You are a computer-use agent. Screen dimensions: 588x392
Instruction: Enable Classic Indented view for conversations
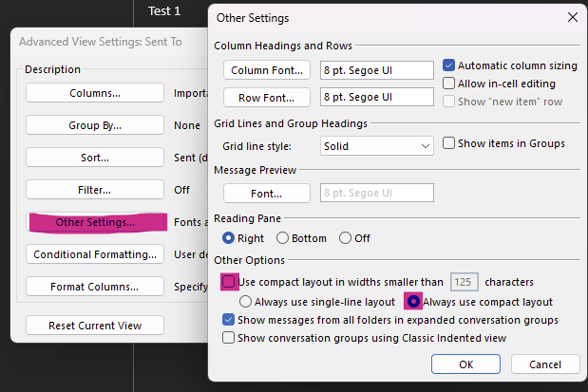pos(228,338)
